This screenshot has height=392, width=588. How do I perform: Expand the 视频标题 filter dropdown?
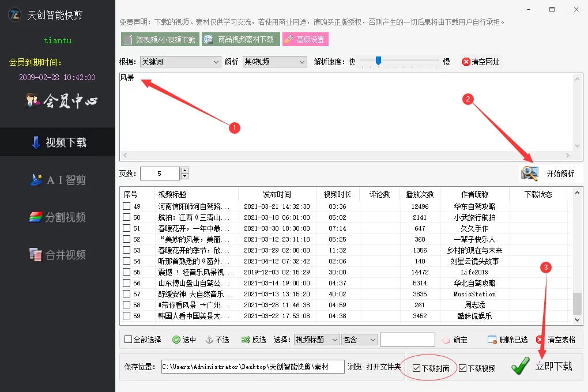pyautogui.click(x=334, y=340)
